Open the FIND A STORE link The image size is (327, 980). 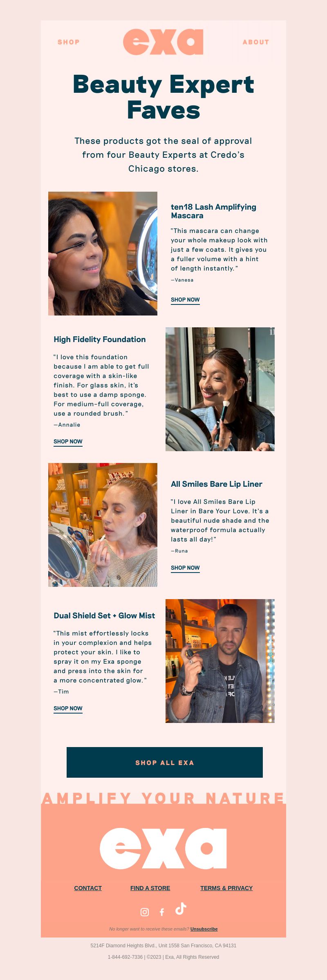point(150,888)
